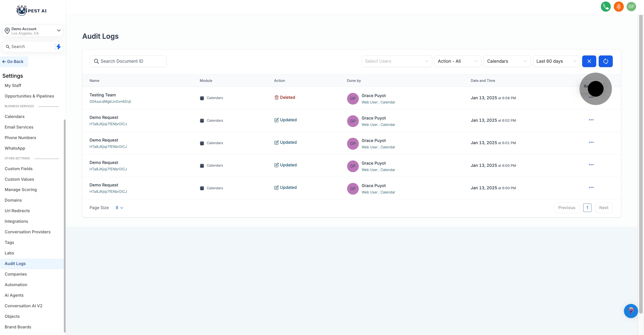
Task: Open the Action - All filter dropdown
Action: [x=457, y=61]
